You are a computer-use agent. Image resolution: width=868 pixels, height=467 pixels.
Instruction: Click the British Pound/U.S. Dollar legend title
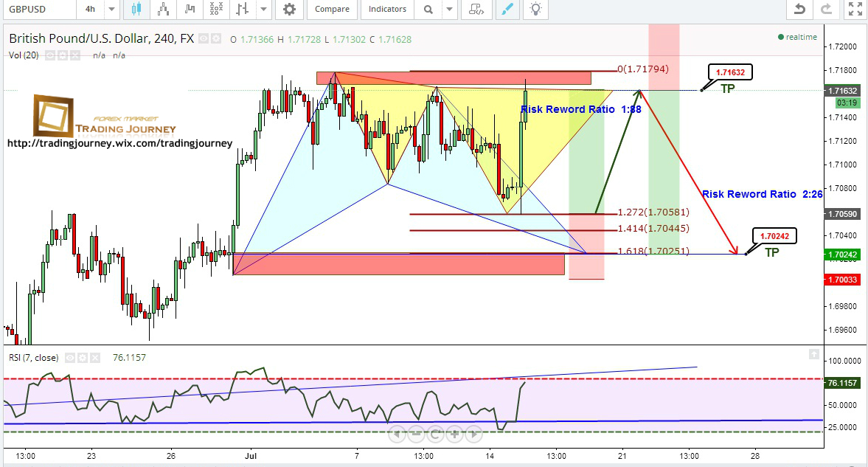tap(101, 38)
